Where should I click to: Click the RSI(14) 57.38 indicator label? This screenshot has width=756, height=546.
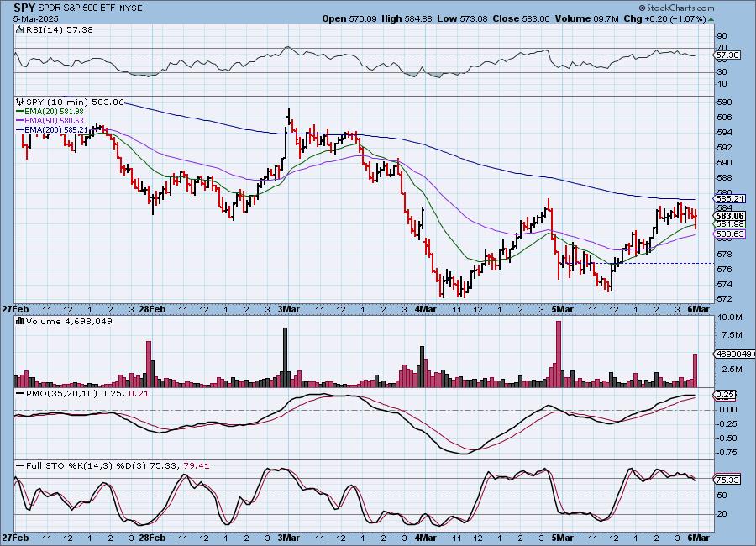pyautogui.click(x=59, y=29)
